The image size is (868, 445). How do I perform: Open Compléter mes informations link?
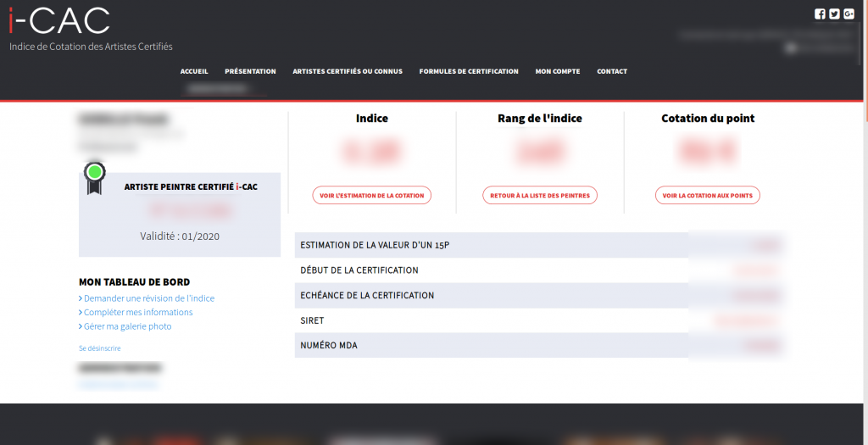click(x=137, y=312)
